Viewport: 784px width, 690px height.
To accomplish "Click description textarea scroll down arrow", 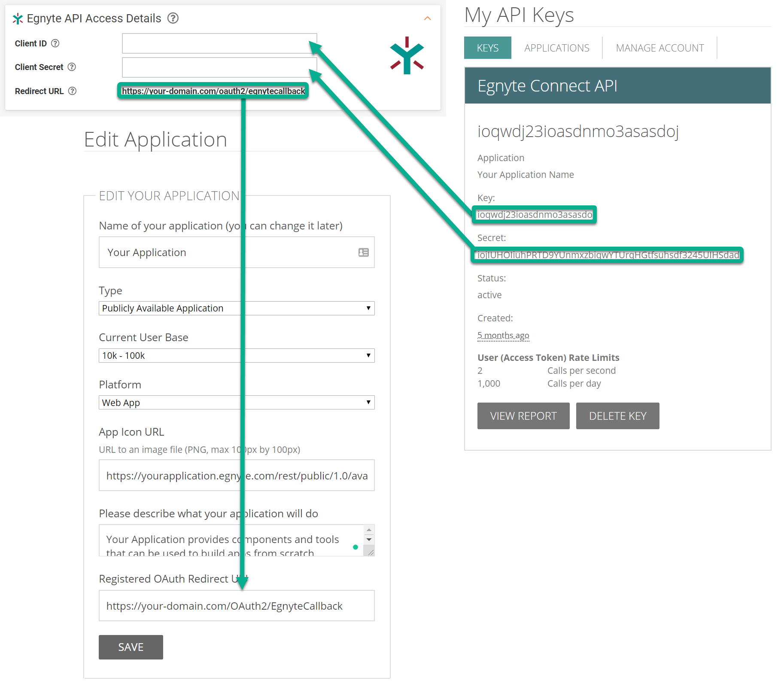I will tap(369, 540).
